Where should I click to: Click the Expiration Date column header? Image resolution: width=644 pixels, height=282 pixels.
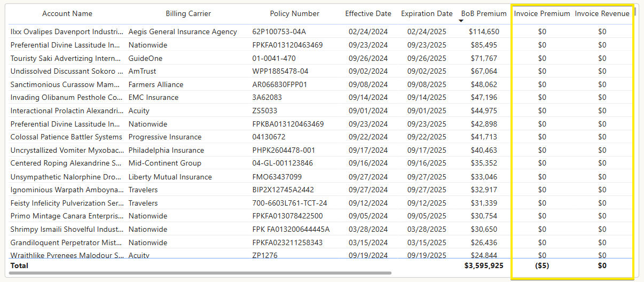[x=427, y=13]
